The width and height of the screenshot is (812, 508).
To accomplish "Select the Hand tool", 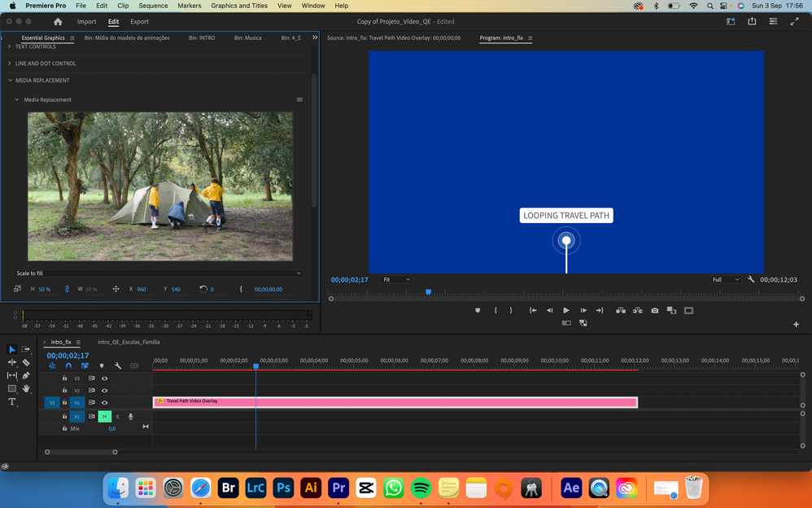I will 26,389.
